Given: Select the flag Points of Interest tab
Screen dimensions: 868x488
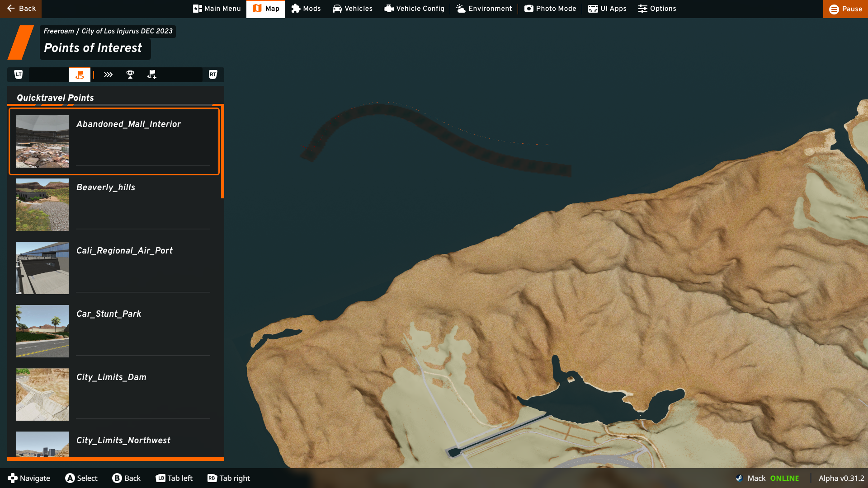Looking at the screenshot, I should 80,75.
